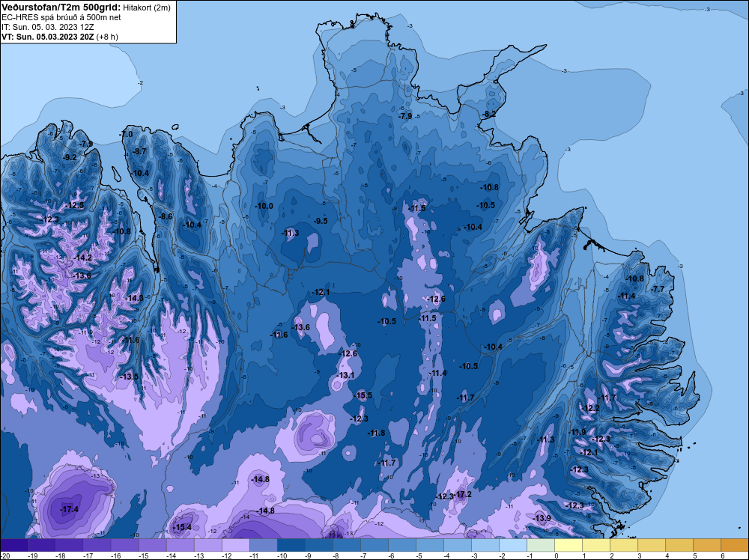749x560 pixels.
Task: Click the -8.6 temperature value
Action: coord(166,216)
